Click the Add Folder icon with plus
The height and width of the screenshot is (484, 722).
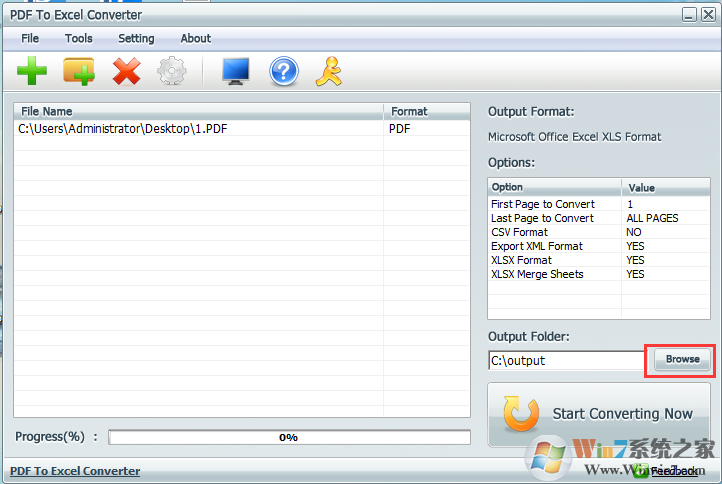79,71
